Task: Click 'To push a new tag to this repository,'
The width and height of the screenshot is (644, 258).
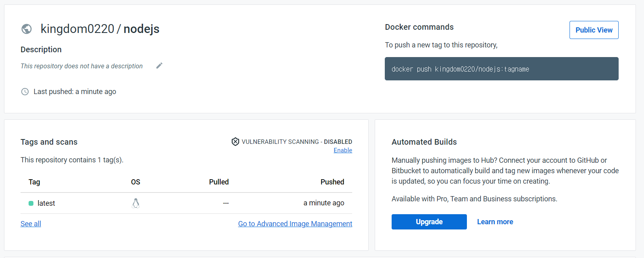Action: 441,45
